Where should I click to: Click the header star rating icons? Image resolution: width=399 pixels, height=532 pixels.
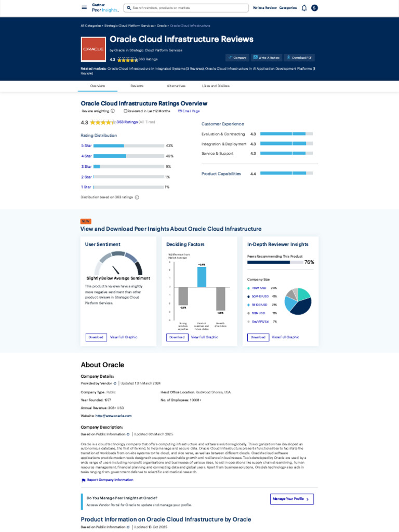(x=127, y=60)
